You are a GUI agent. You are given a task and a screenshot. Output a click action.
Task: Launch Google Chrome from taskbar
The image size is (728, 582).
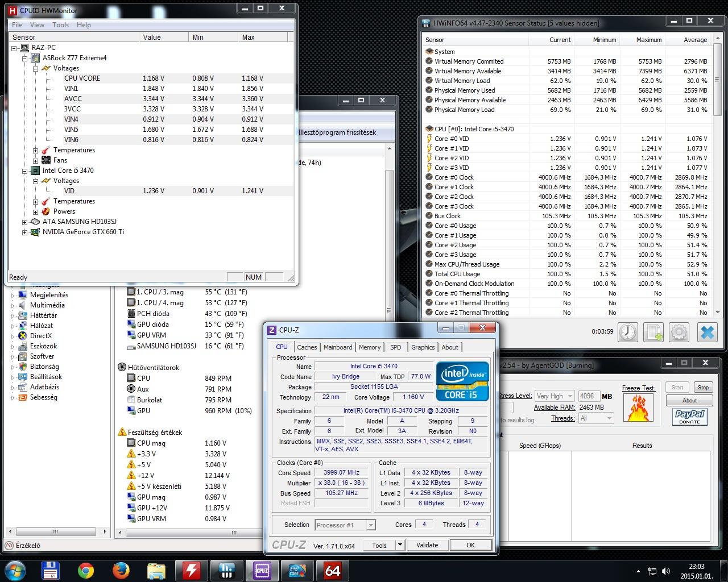(86, 570)
